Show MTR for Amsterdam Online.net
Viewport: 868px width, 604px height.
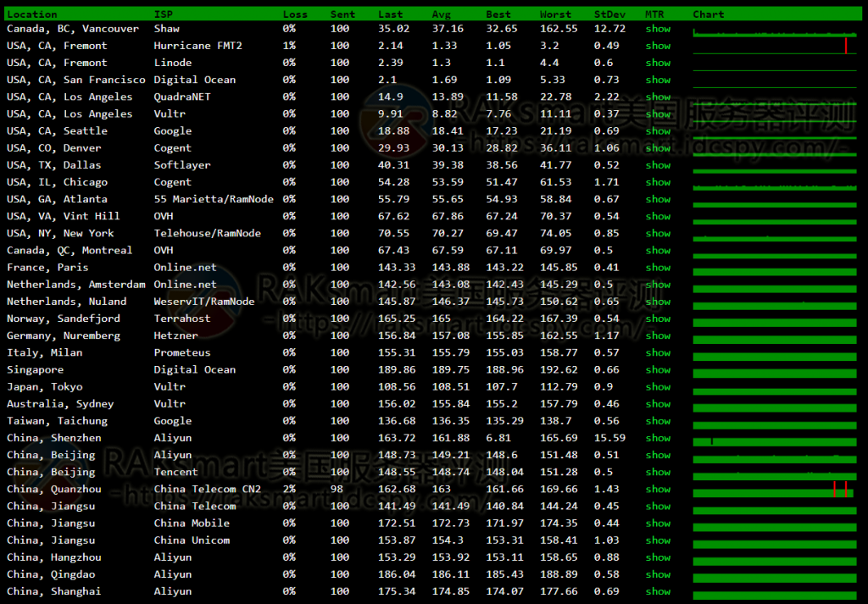(658, 285)
